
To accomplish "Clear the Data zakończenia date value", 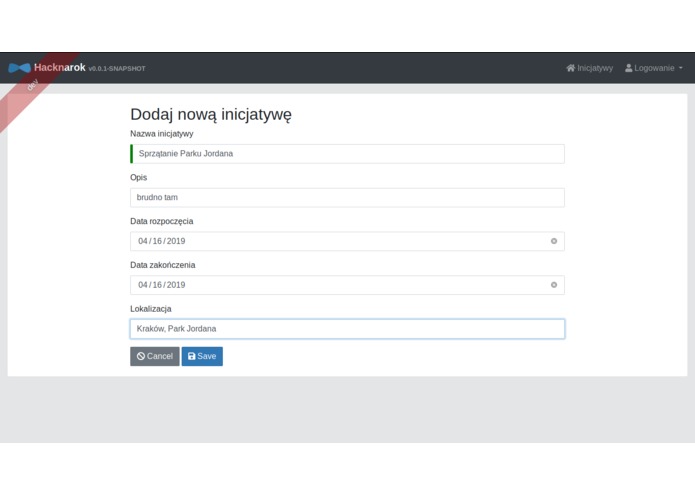I will [x=554, y=285].
